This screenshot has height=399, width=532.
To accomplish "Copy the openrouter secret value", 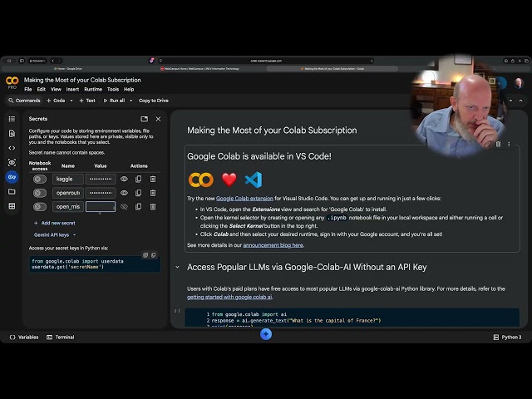I will (x=139, y=193).
